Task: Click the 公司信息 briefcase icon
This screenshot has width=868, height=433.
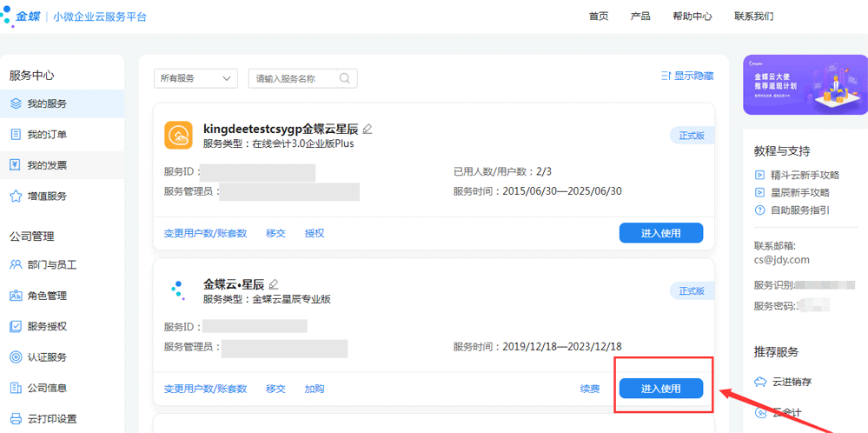Action: [16, 388]
